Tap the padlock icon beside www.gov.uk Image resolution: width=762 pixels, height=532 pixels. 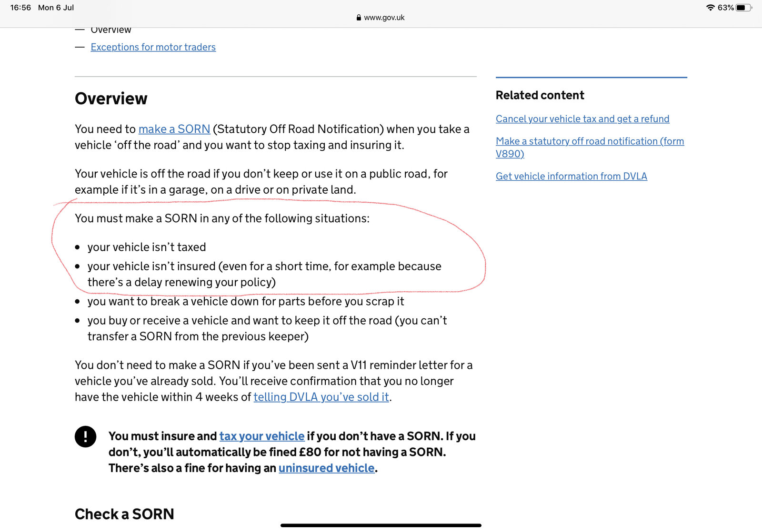pyautogui.click(x=359, y=18)
